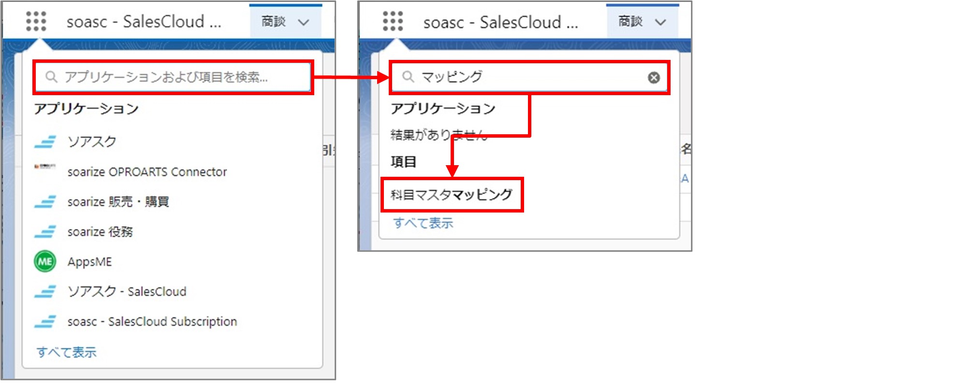Click the empty app search field
980x383 pixels.
(x=173, y=77)
